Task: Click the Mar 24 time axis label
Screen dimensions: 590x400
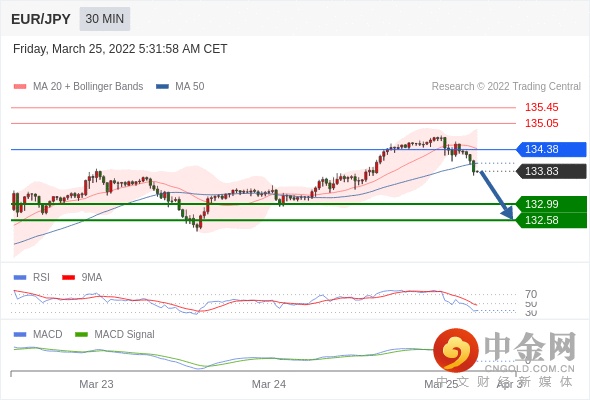Action: 269,384
